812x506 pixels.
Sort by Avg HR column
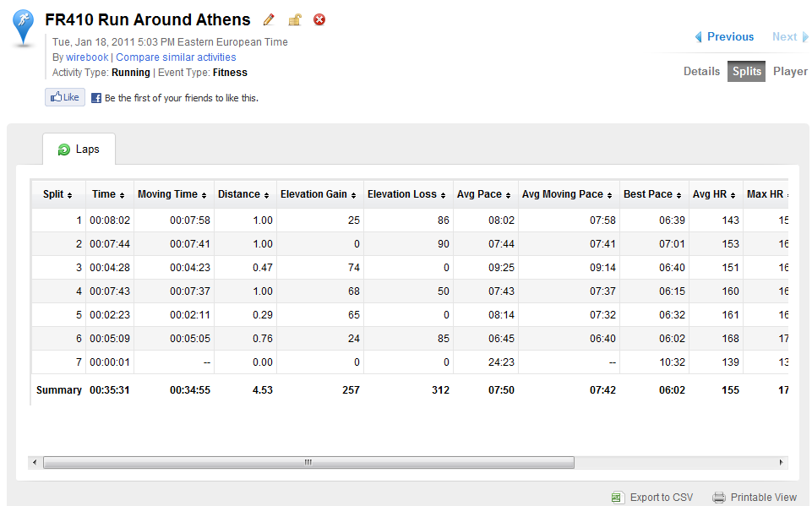point(714,194)
